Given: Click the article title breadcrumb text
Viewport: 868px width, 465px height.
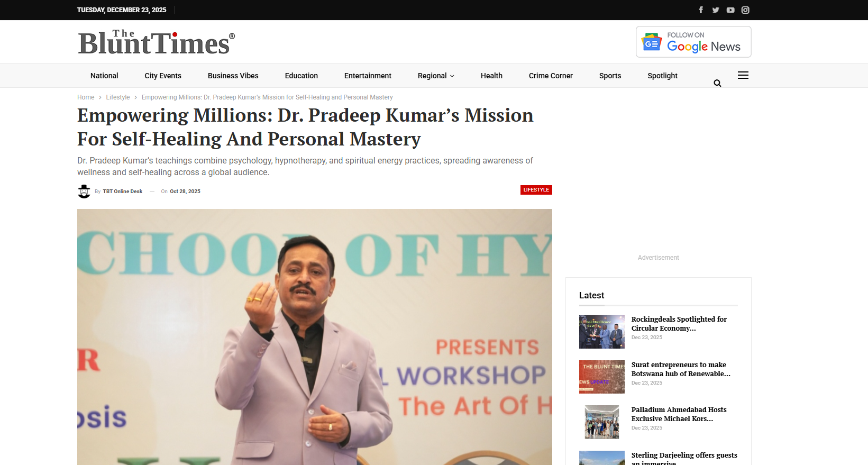Looking at the screenshot, I should click(267, 97).
